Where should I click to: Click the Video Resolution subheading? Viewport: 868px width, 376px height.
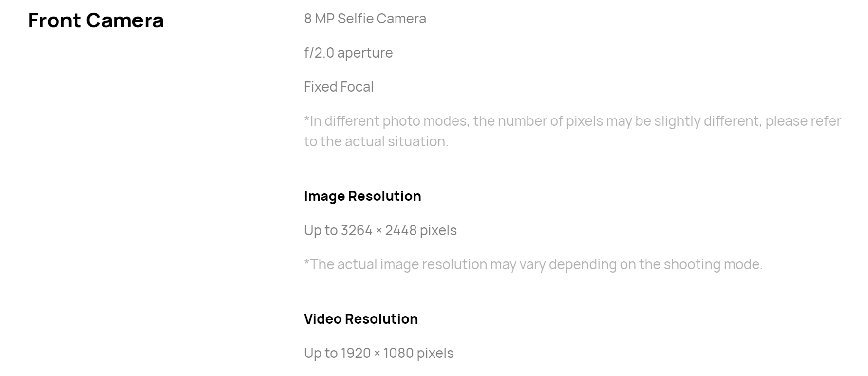click(361, 319)
